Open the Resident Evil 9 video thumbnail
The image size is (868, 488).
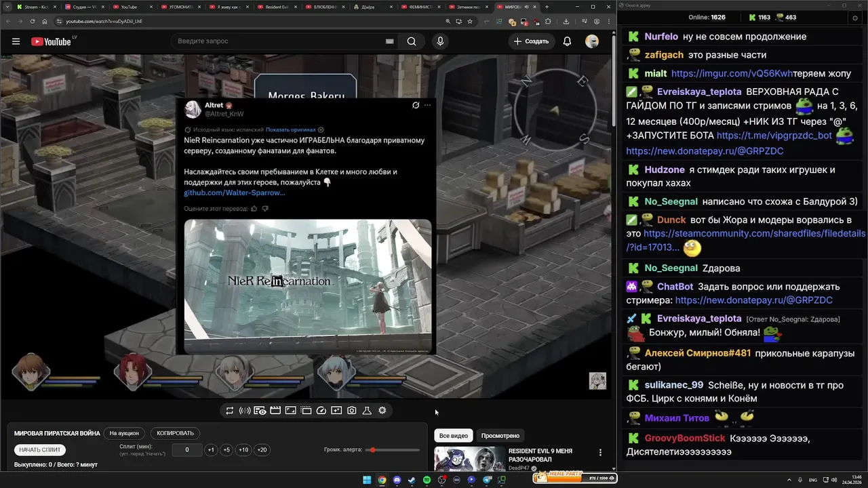(469, 459)
